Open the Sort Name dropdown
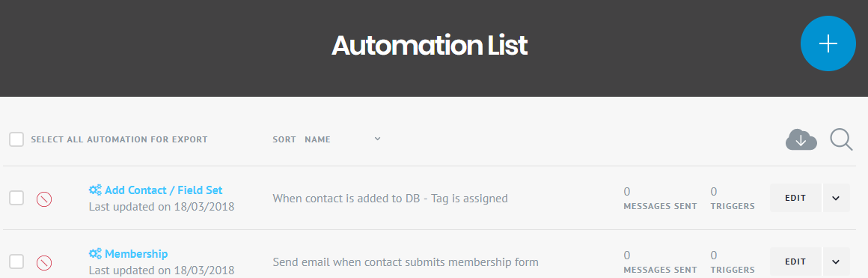 [343, 139]
